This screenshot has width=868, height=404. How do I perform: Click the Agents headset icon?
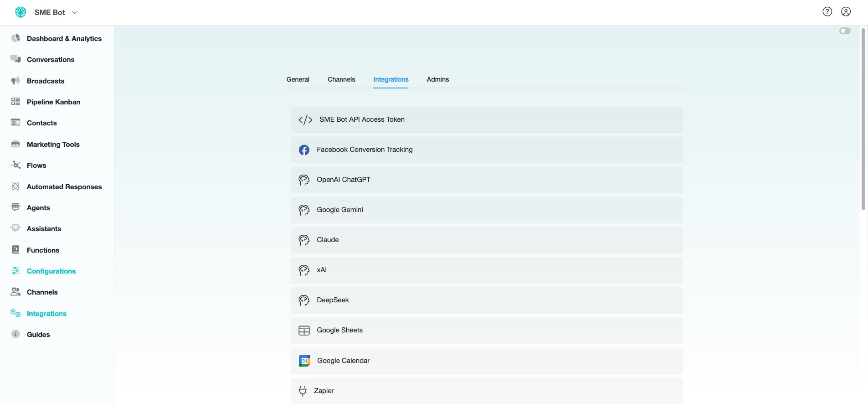click(x=15, y=207)
